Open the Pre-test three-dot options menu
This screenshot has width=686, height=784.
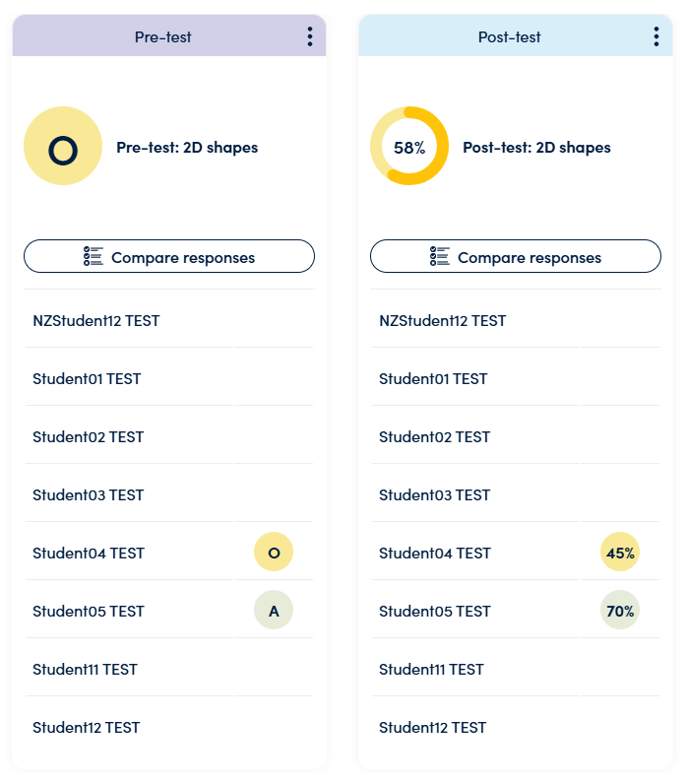(x=310, y=37)
